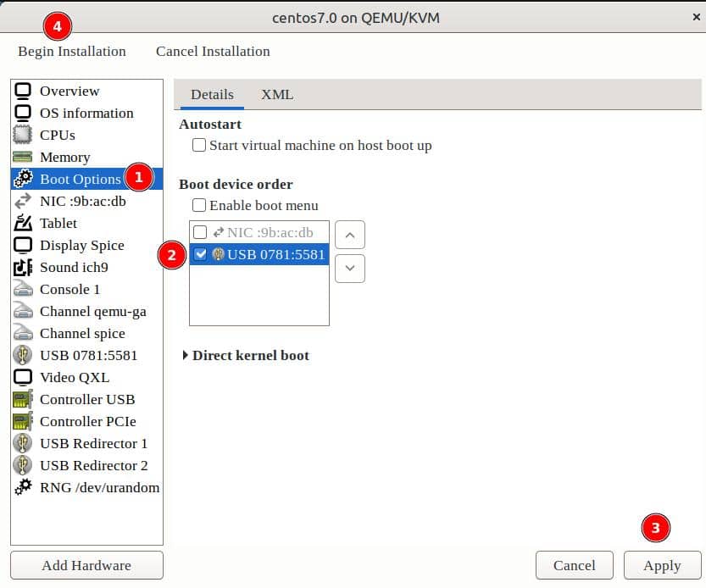The width and height of the screenshot is (706, 588).
Task: Select Console 1 entry
Action: pyautogui.click(x=87, y=289)
